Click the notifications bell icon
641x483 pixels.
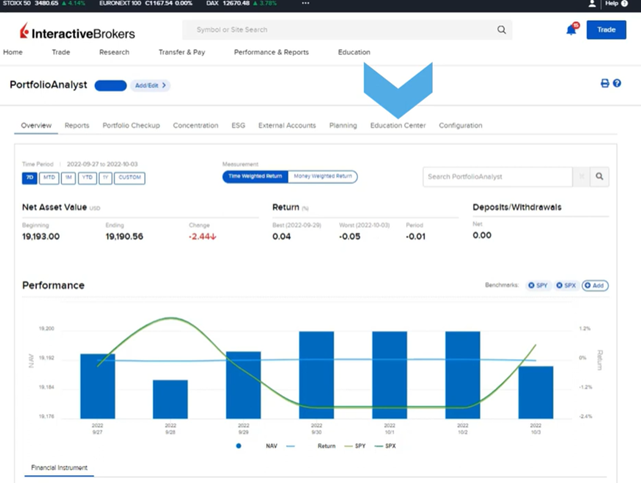pos(572,30)
